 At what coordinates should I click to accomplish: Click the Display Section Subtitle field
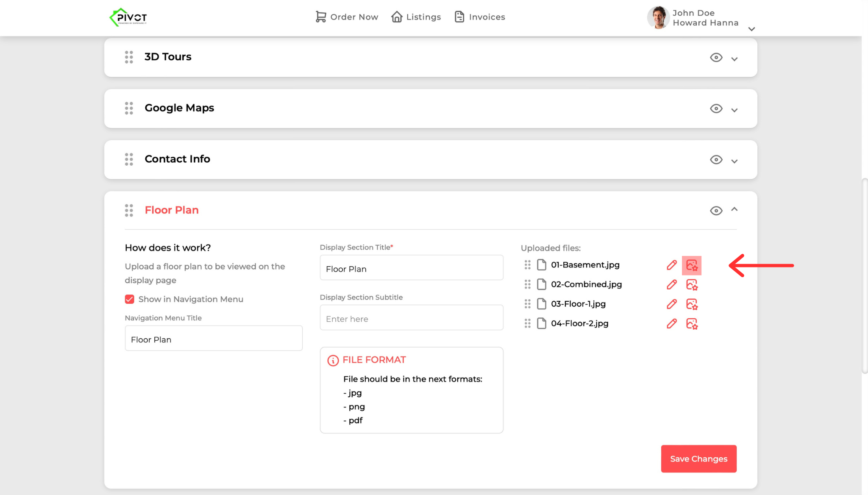click(x=411, y=319)
